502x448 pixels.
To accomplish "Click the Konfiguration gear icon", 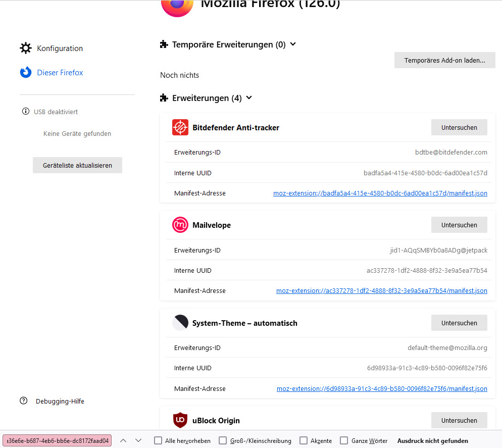I will coord(26,48).
